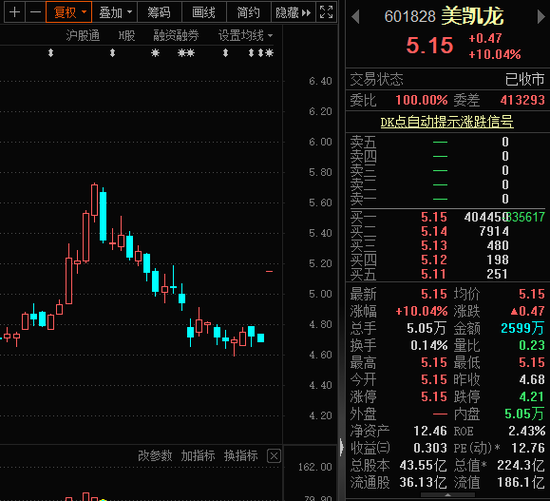Collapse side panel via divider arrow
The height and width of the screenshot is (501, 550).
(341, 448)
